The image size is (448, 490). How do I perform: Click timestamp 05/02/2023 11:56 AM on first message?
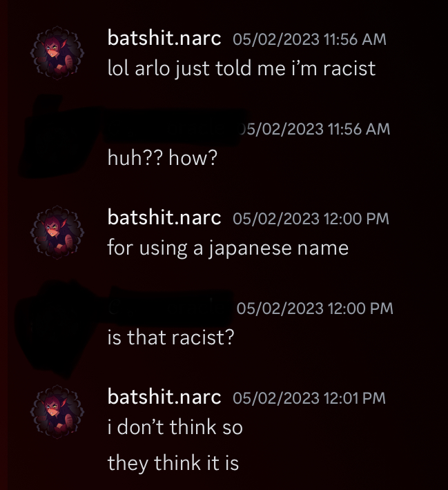point(309,39)
